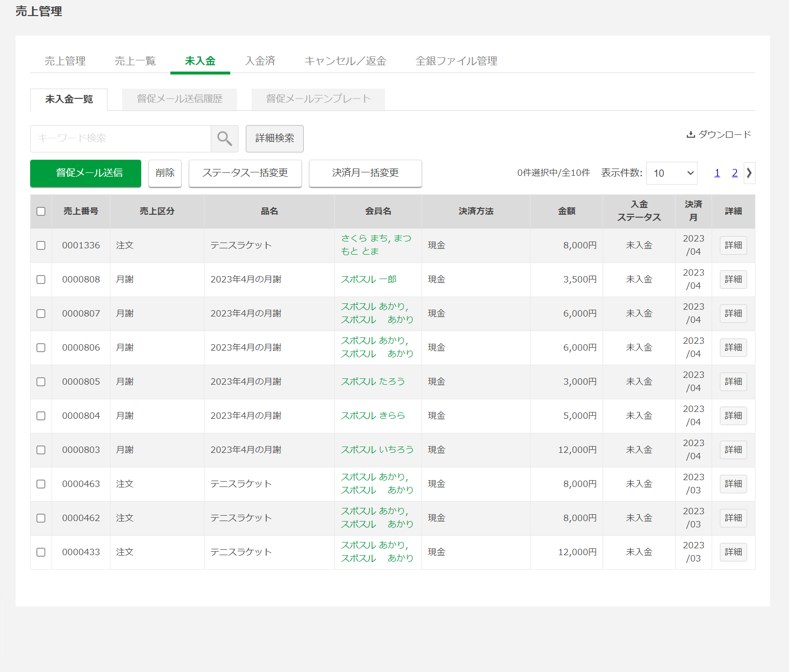This screenshot has width=789, height=672.
Task: Open member link さくら まち, まつもと とま
Action: (376, 245)
